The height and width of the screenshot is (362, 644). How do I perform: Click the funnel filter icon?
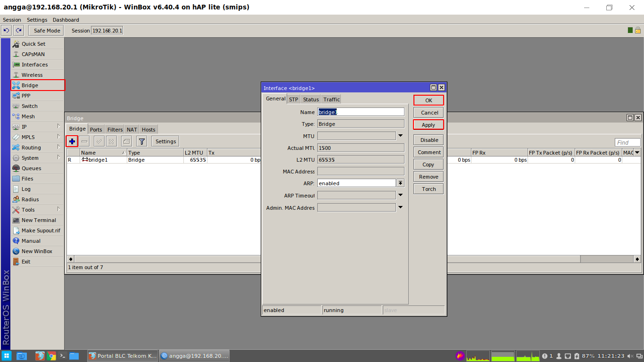[x=141, y=141]
